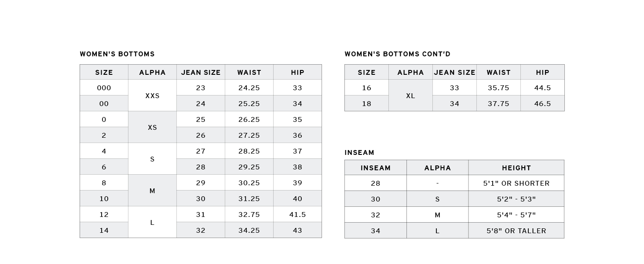Click the JEAN SIZE header in Women's Bottoms
The width and height of the screenshot is (644, 264).
[x=201, y=72]
